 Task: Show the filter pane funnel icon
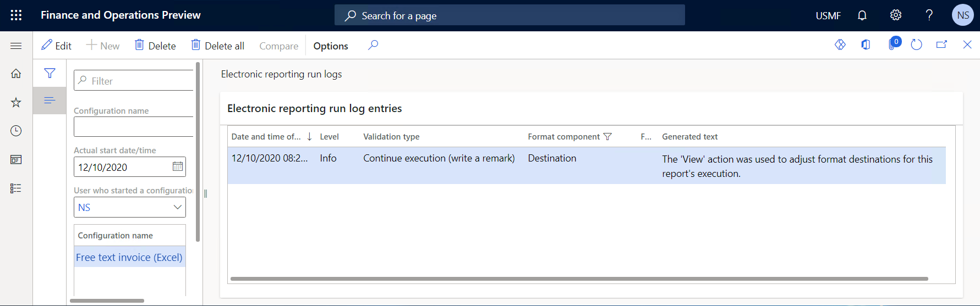point(50,73)
